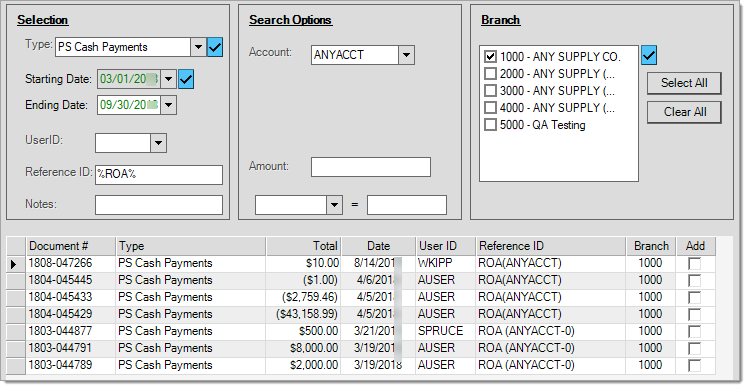Click the value field right of equals sign

click(x=407, y=205)
